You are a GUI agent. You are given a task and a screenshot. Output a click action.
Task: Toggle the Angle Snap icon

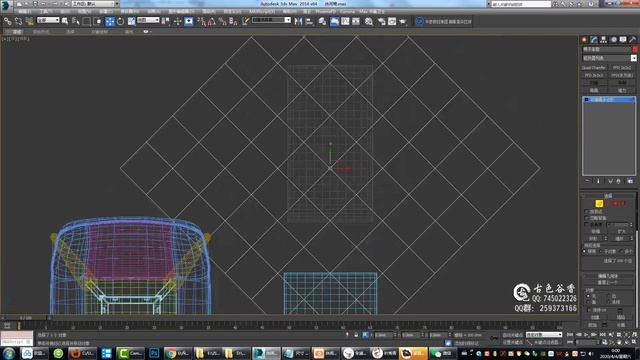point(212,21)
